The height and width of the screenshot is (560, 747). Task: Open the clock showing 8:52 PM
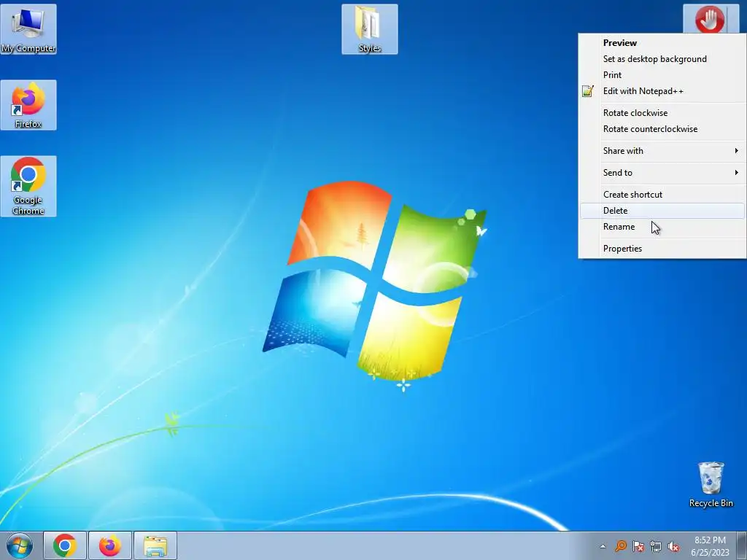coord(710,545)
